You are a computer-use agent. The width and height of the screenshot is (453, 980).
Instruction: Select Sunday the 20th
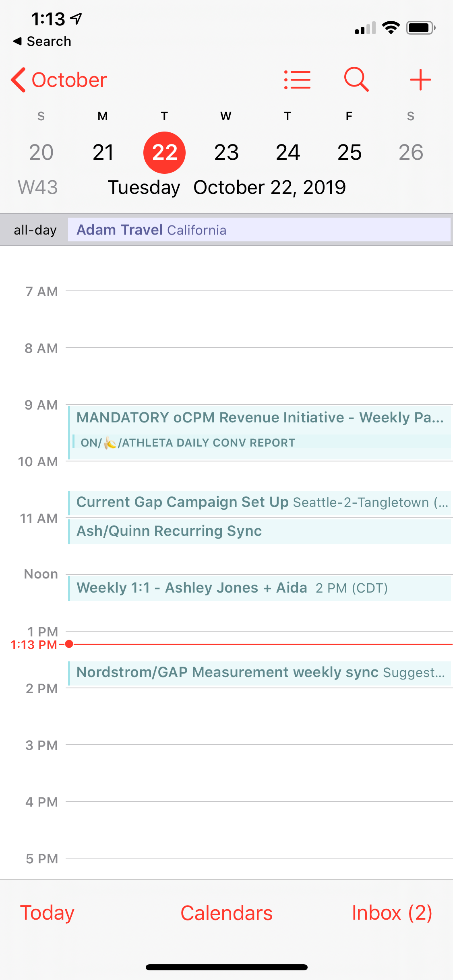pos(41,152)
